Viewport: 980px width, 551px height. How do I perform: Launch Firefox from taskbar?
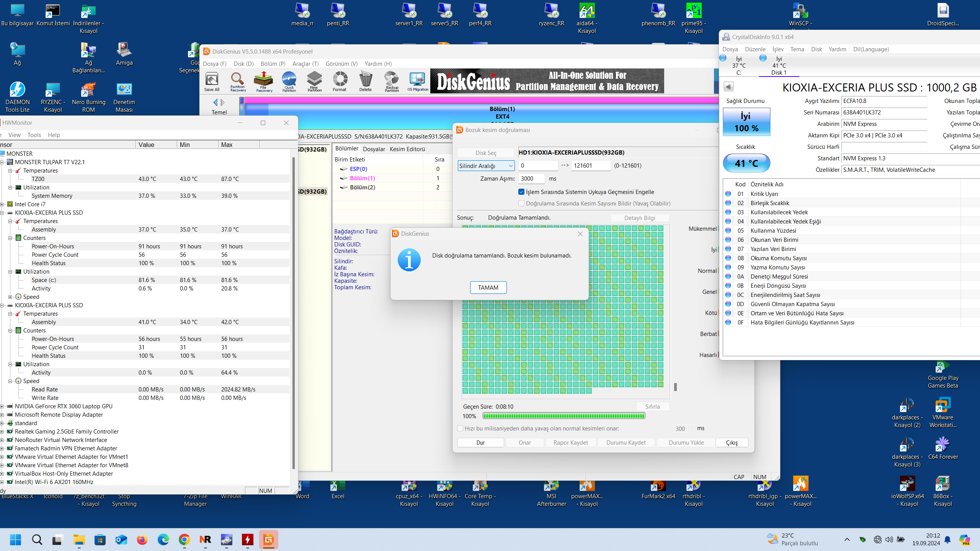pyautogui.click(x=142, y=540)
